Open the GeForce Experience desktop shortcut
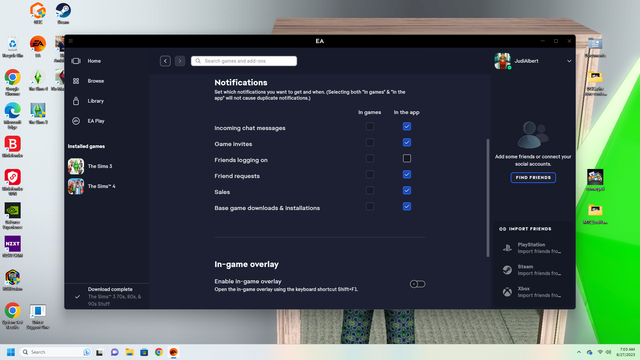Image resolution: width=640 pixels, height=360 pixels. click(12, 216)
